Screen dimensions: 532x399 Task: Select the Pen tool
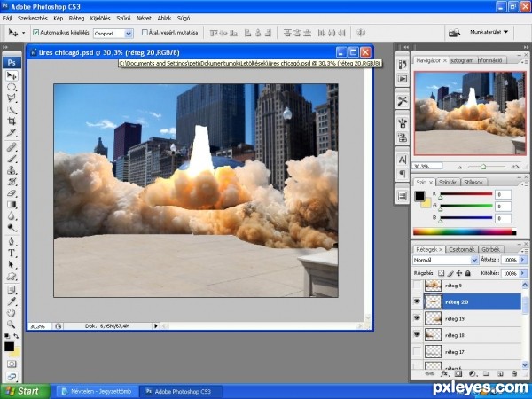pos(12,241)
